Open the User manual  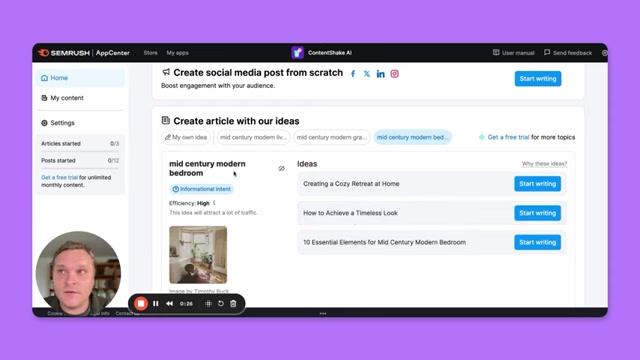(x=513, y=53)
